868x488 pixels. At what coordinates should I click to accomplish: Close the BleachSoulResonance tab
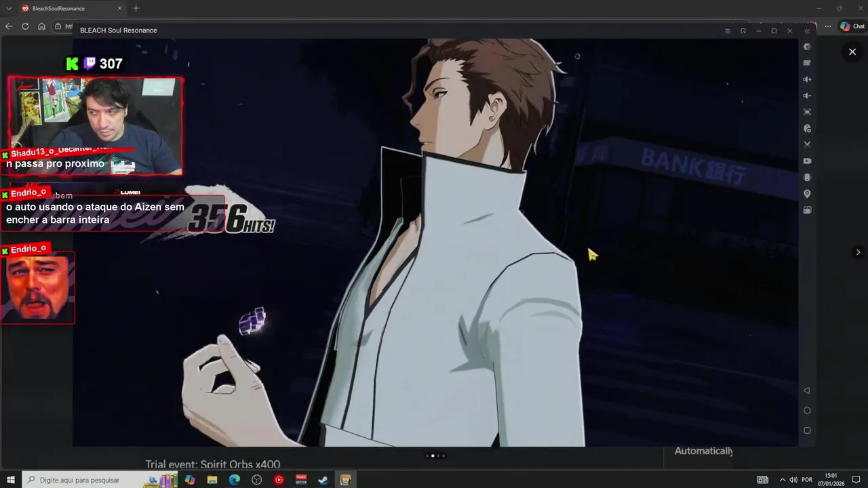pyautogui.click(x=120, y=8)
